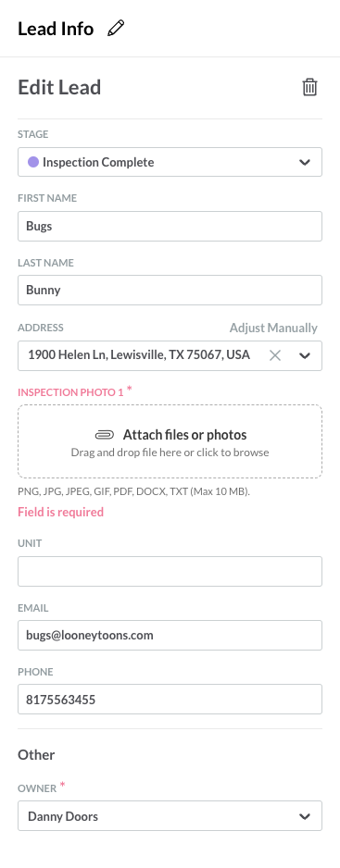Click the paperclip attach icon
Image resolution: width=340 pixels, height=868 pixels.
coord(105,435)
